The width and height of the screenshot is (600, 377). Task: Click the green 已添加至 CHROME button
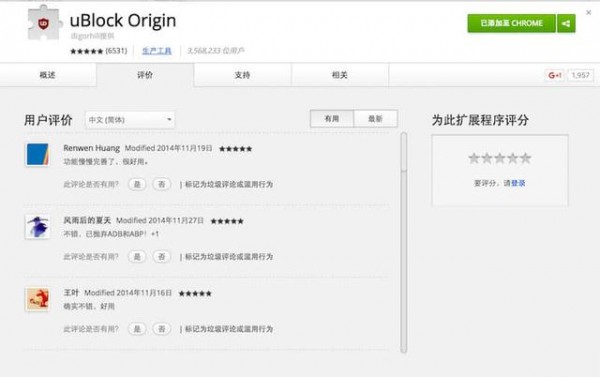click(512, 23)
